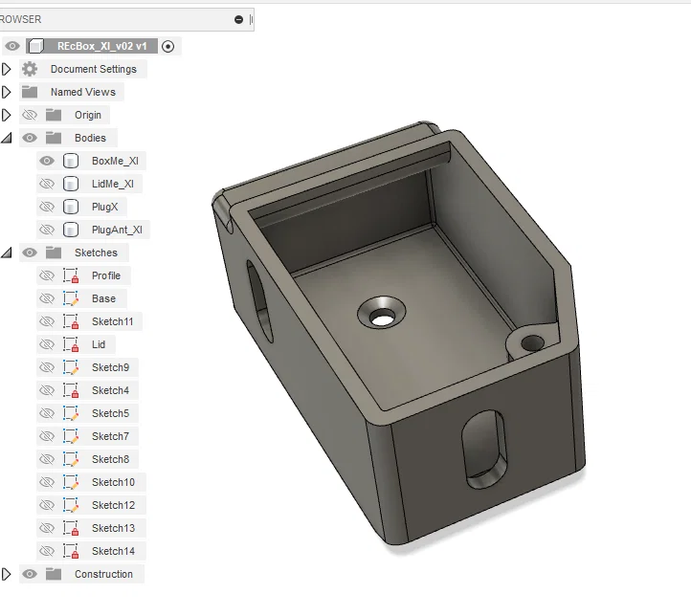
Task: Click the Document Settings gear icon
Action: [30, 69]
